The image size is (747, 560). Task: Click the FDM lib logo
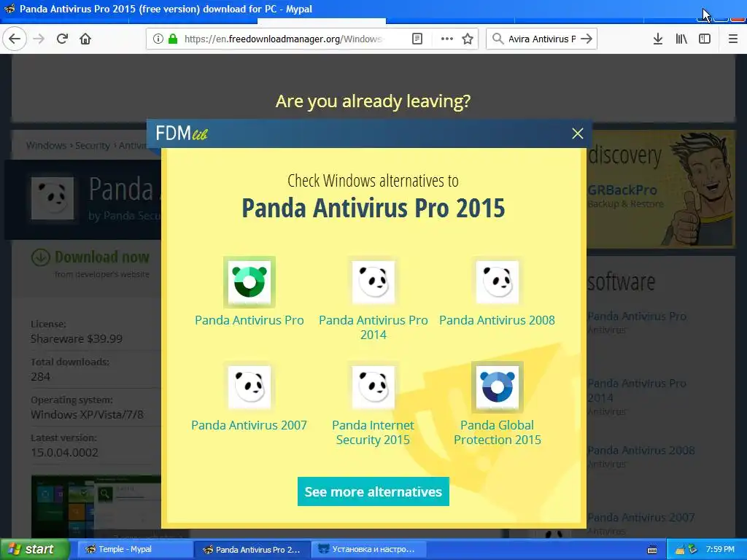click(182, 133)
